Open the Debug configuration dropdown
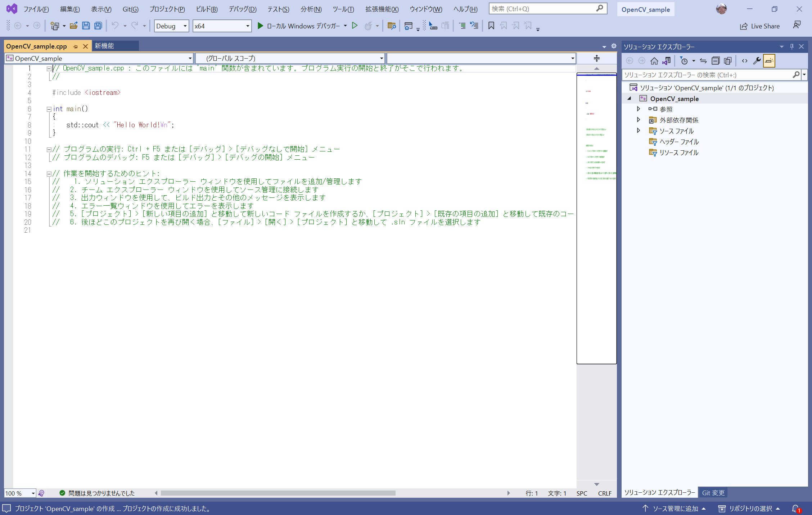 [x=171, y=26]
